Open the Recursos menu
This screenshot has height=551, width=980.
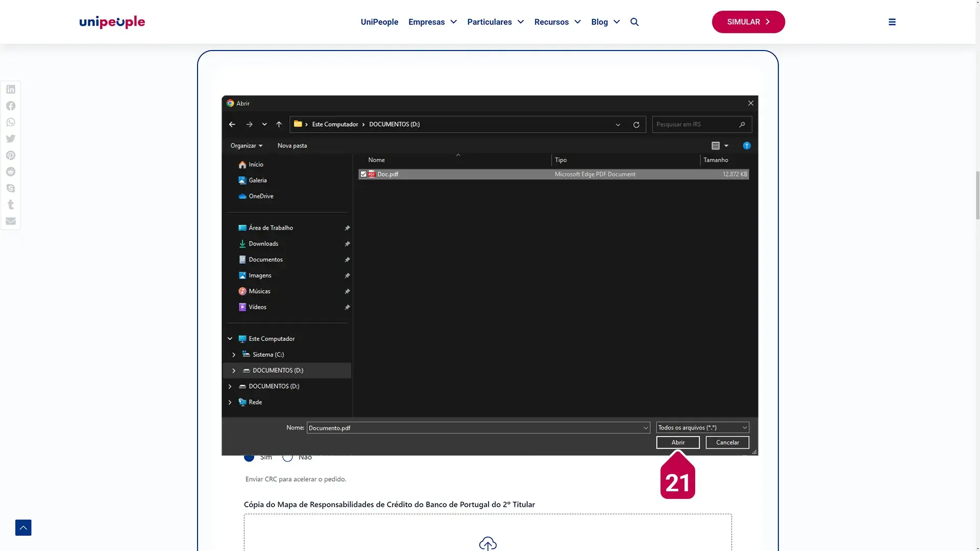tap(557, 22)
